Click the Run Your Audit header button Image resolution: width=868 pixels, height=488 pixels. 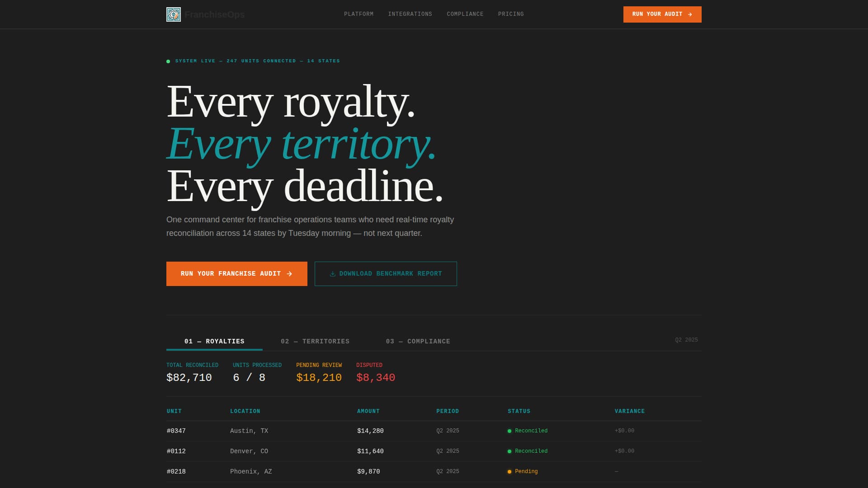pos(662,14)
